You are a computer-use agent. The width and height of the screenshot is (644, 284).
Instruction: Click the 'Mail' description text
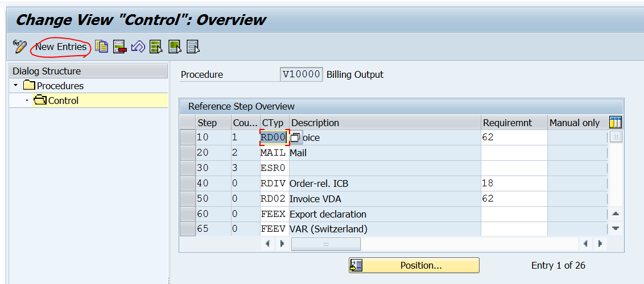click(299, 153)
